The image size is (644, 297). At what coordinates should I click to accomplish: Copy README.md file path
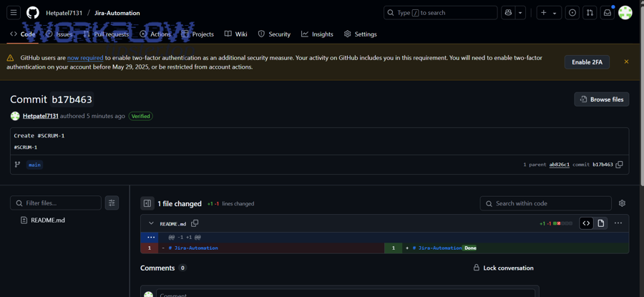pos(195,223)
